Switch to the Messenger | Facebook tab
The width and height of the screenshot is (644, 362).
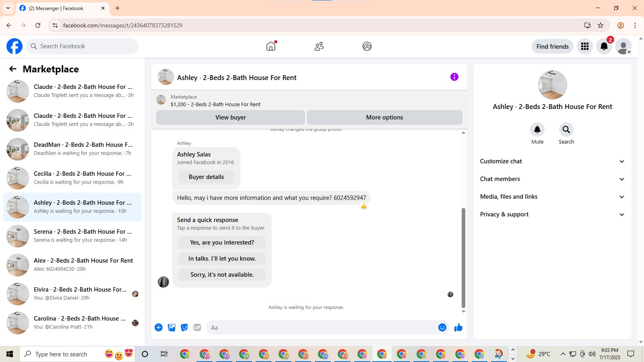62,8
